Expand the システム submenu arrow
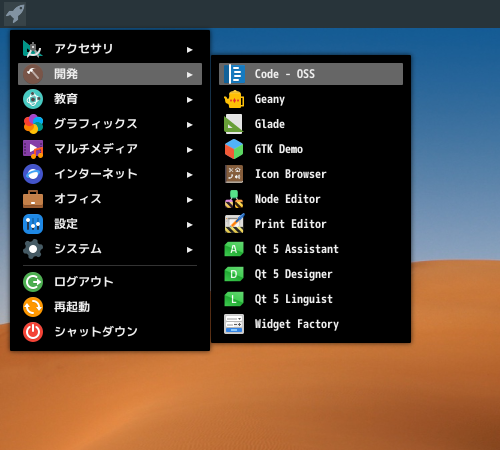The image size is (500, 450). coord(190,250)
